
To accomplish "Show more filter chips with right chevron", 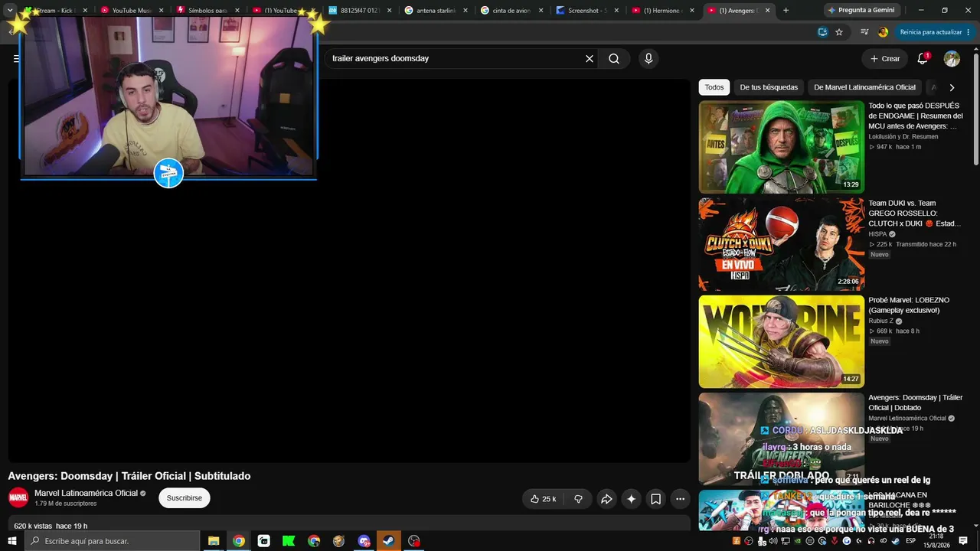I will [x=952, y=87].
